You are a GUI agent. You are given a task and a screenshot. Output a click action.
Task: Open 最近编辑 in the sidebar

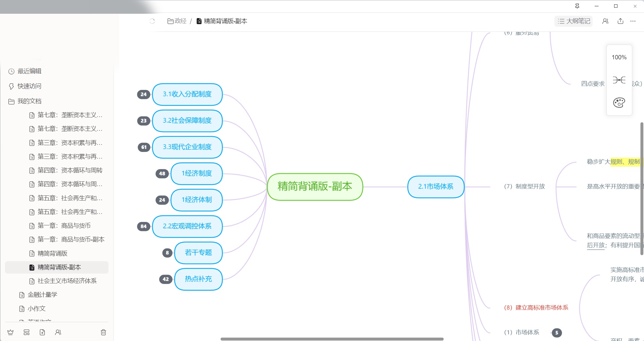tap(29, 71)
